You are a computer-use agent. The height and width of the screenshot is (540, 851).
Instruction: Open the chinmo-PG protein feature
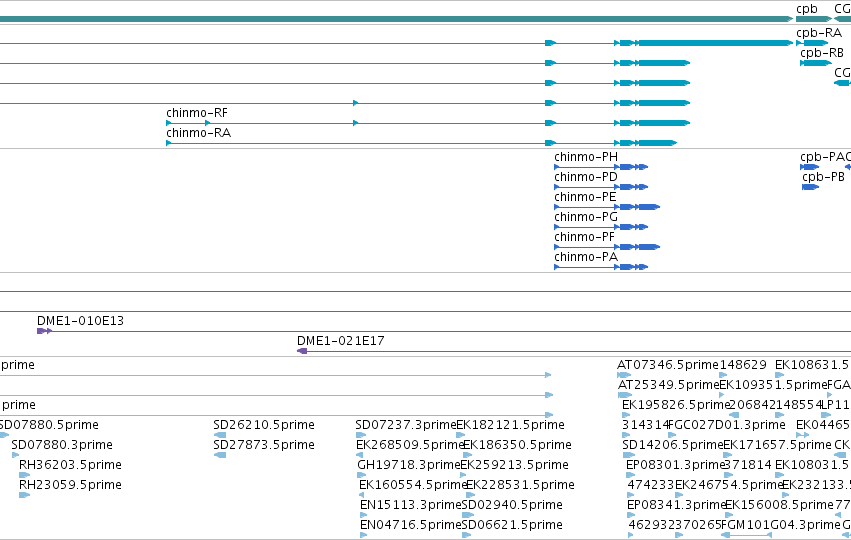tap(586, 217)
